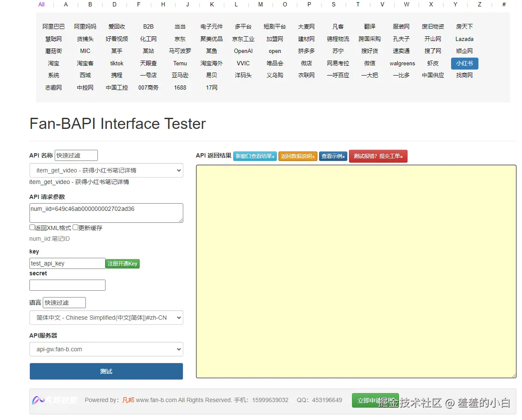This screenshot has width=522, height=420.
Task: Select the 小红书 platform
Action: pyautogui.click(x=464, y=63)
